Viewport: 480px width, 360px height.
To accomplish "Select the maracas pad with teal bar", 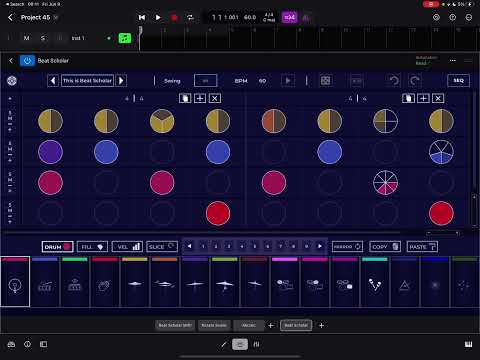I will pos(375,282).
